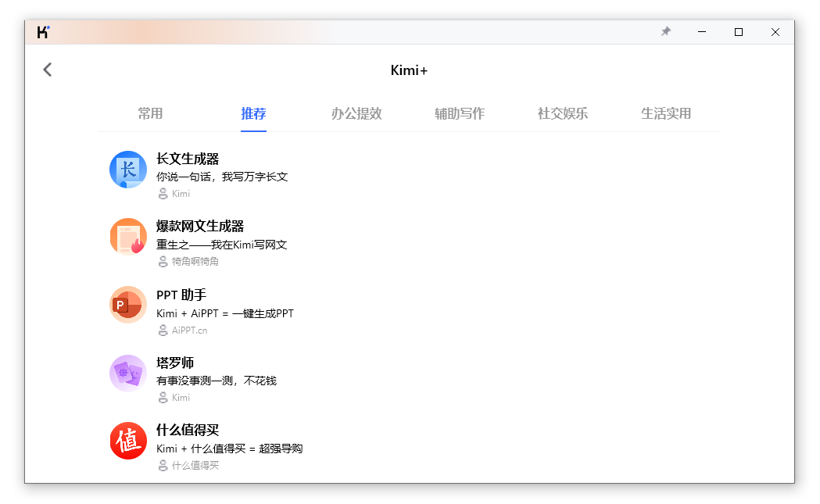820x504 pixels.
Task: Click the author icon beside 椅角啊椅角
Action: click(x=163, y=262)
